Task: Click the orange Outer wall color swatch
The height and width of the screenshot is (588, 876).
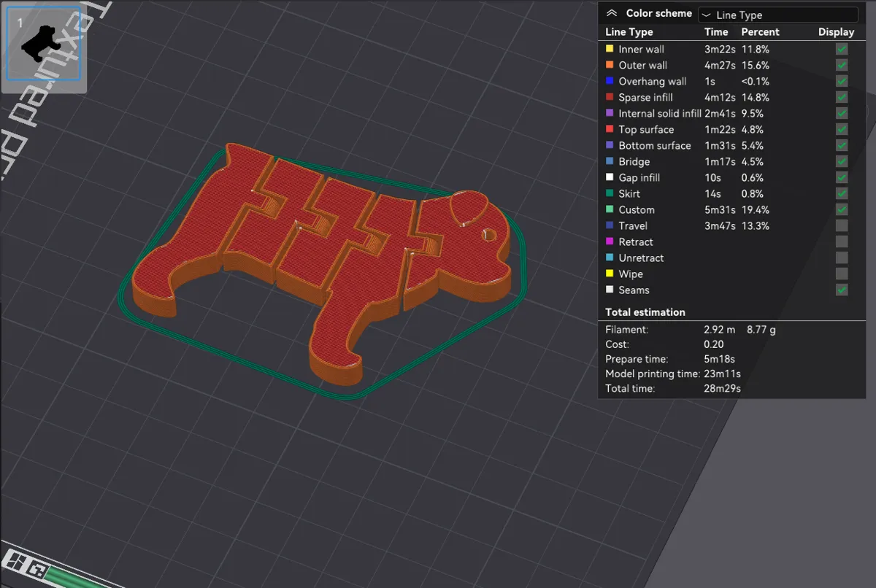Action: click(610, 65)
